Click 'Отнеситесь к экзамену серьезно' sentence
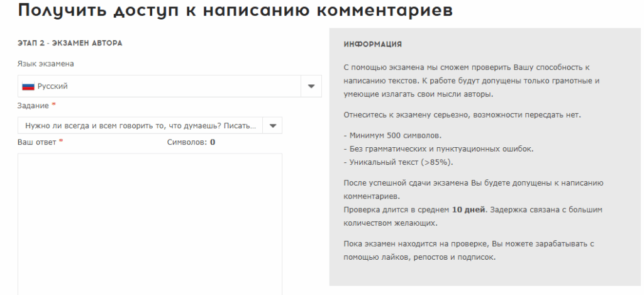 (462, 115)
